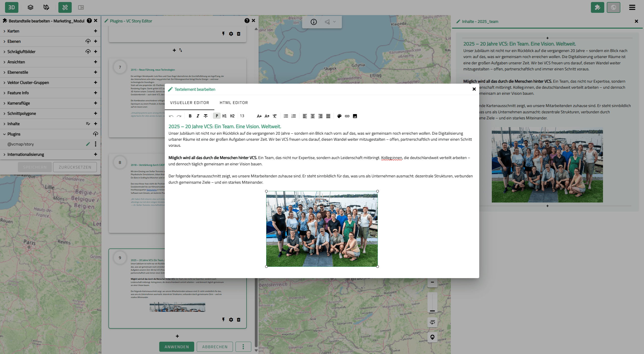This screenshot has width=644, height=354.
Task: Open settings gear for chapter 9
Action: point(231,320)
